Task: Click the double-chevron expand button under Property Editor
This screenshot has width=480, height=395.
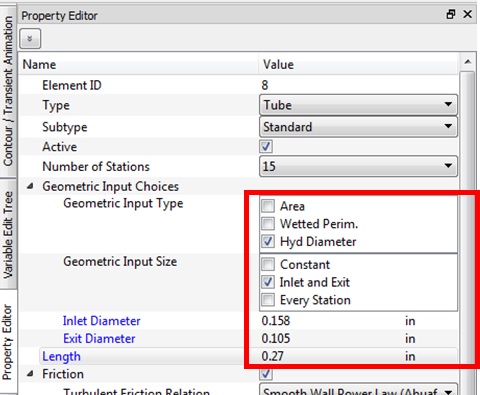Action: pos(30,39)
